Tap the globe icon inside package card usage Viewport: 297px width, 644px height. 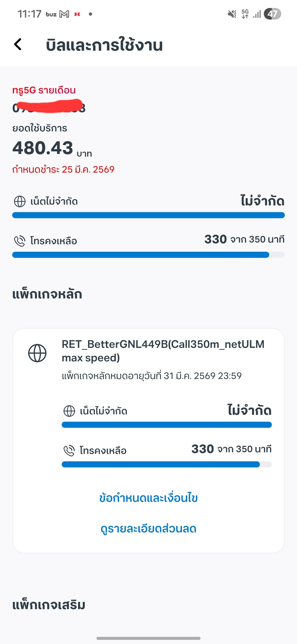[x=69, y=411]
